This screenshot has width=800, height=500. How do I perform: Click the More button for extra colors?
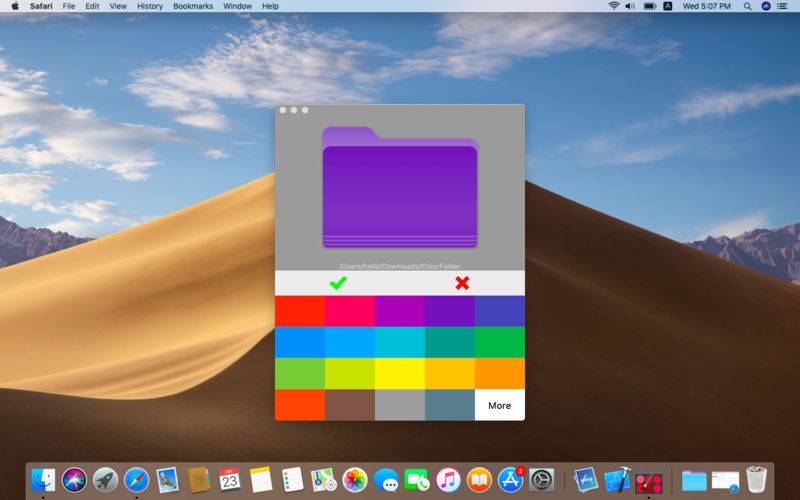(x=499, y=405)
